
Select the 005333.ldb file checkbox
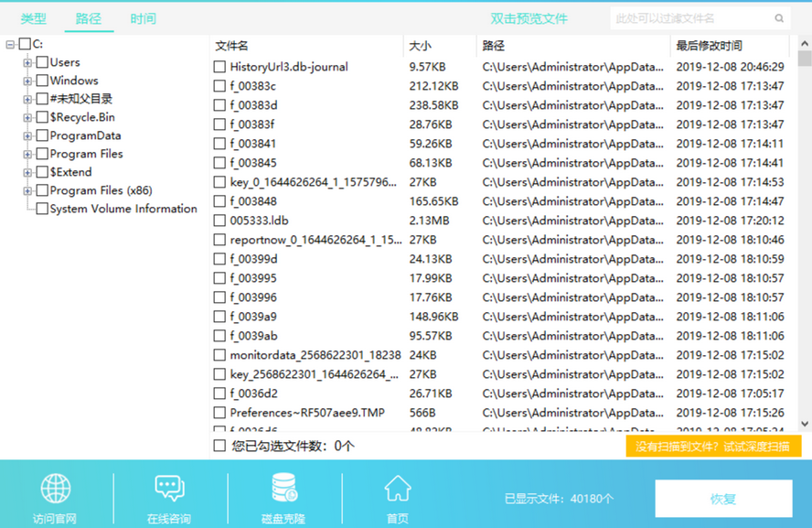(218, 221)
